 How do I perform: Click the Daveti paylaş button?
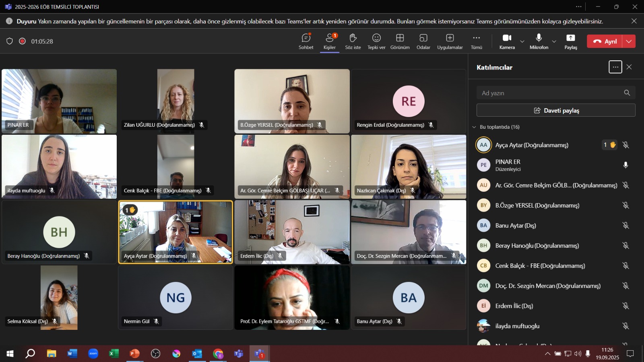[x=556, y=110]
